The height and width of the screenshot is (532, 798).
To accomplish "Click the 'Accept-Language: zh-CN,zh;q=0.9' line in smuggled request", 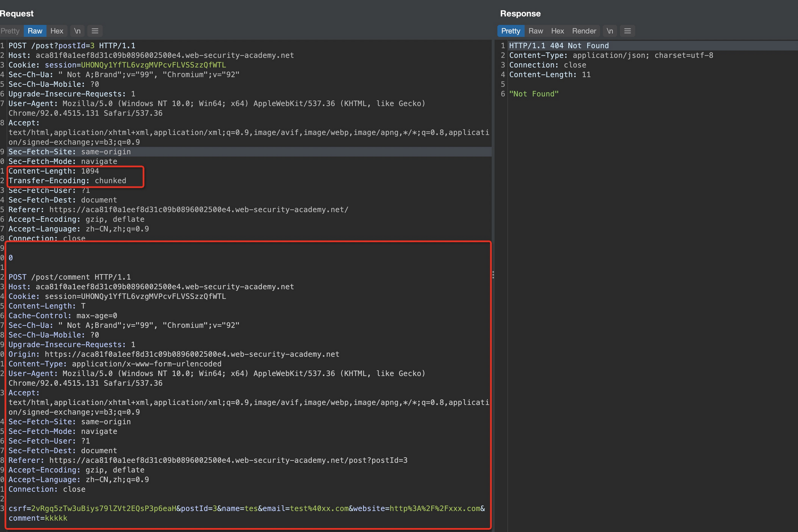I will 79,480.
